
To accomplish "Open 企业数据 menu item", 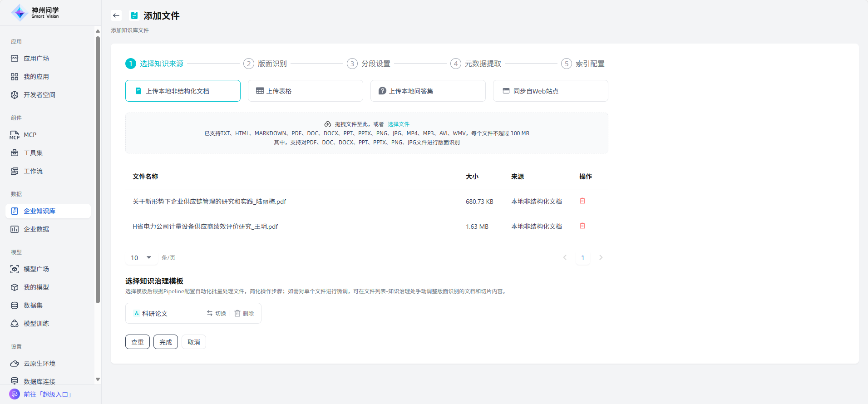I will point(36,229).
